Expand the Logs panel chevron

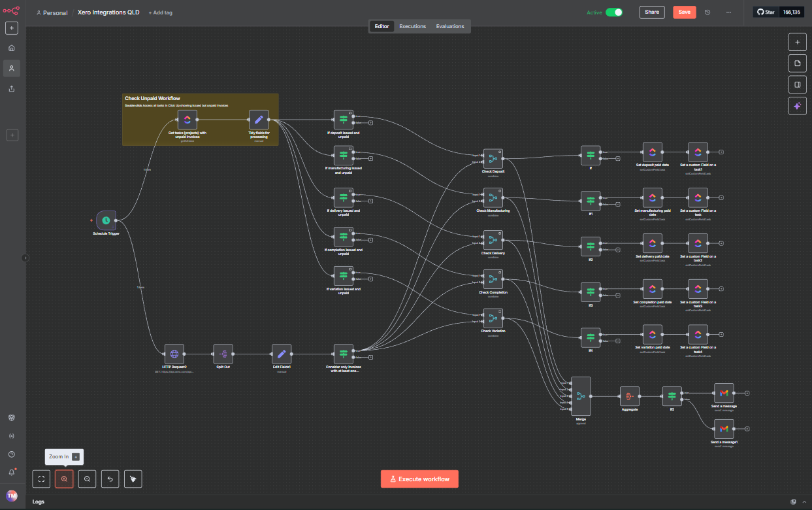pos(804,501)
